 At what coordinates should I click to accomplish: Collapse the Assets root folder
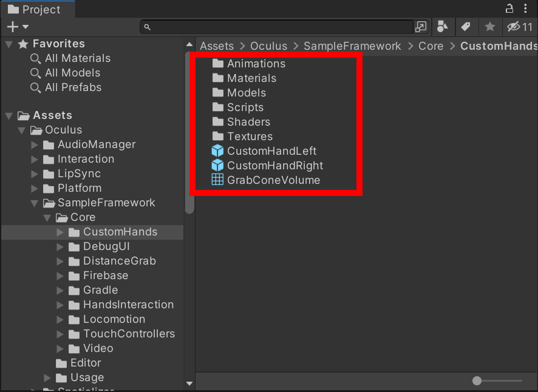coord(9,116)
